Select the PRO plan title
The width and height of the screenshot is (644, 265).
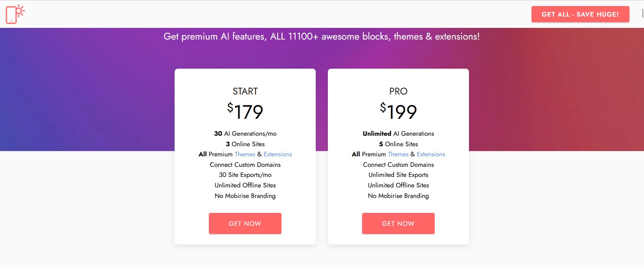pos(398,91)
